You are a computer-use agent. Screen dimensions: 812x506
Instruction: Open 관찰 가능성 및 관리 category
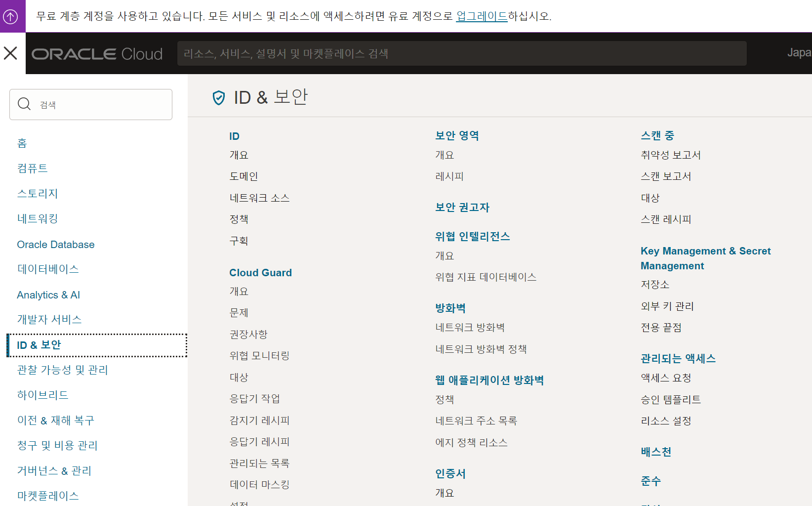coord(62,370)
